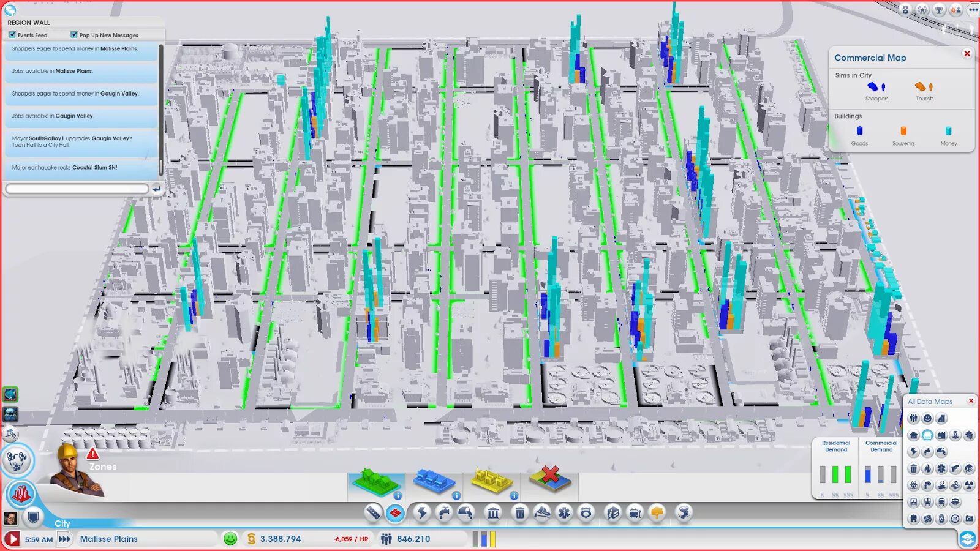Open the Mass transit menu in bottom toolbar

point(635,512)
